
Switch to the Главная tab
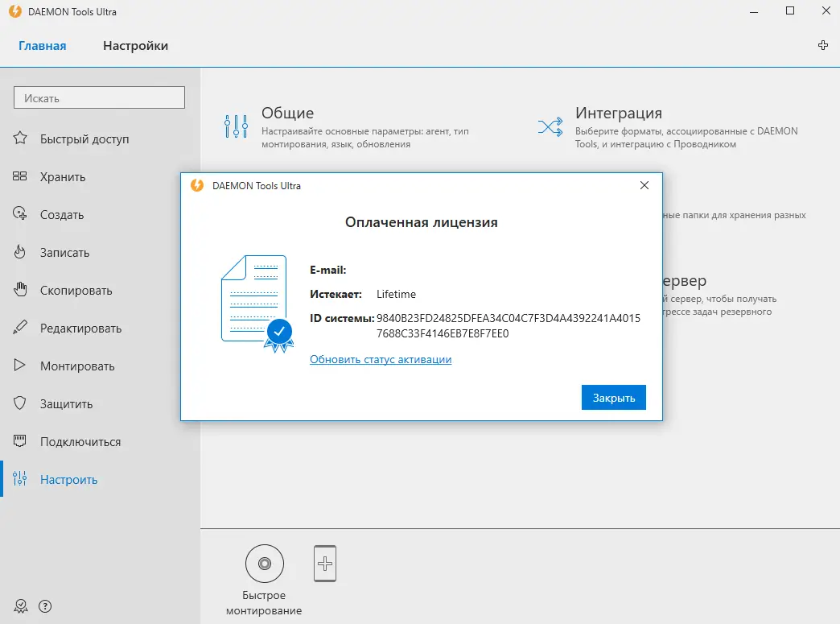[x=43, y=46]
